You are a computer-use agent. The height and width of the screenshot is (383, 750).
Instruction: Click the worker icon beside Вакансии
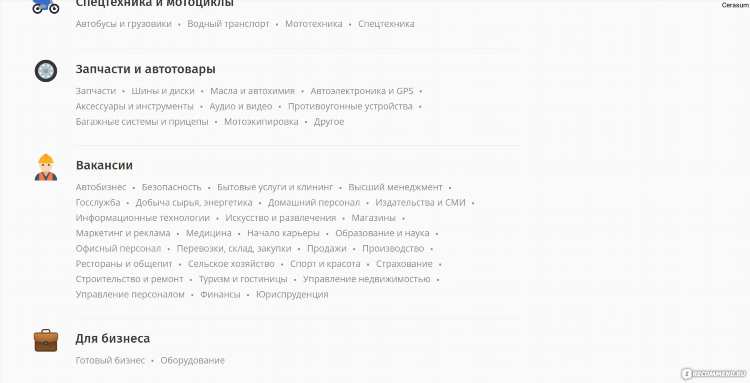click(x=46, y=167)
